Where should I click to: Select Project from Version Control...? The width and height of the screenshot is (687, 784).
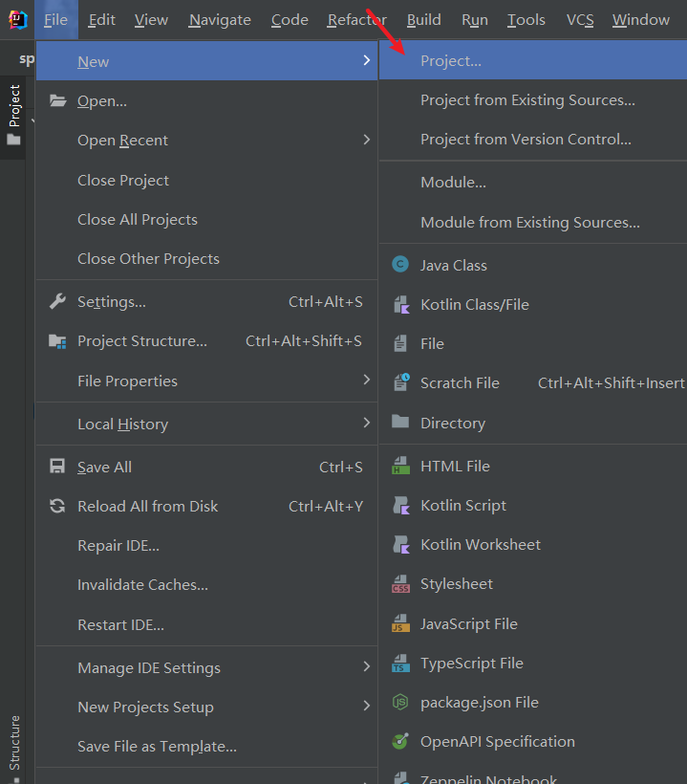pyautogui.click(x=526, y=140)
